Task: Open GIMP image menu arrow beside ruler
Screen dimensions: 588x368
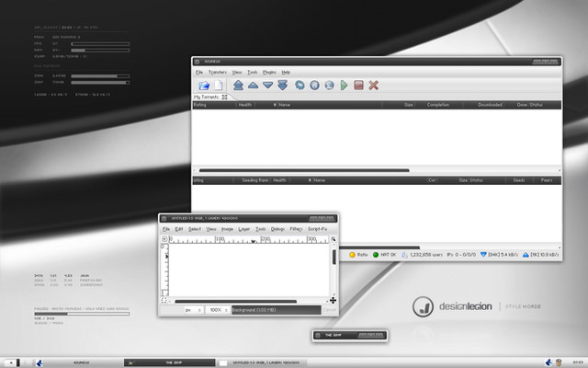Action: coord(164,239)
